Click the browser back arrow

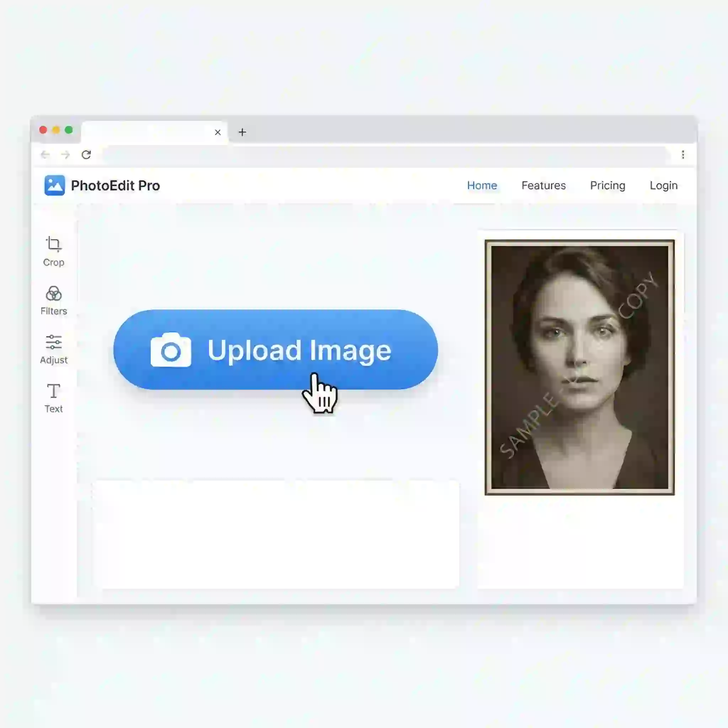coord(45,155)
